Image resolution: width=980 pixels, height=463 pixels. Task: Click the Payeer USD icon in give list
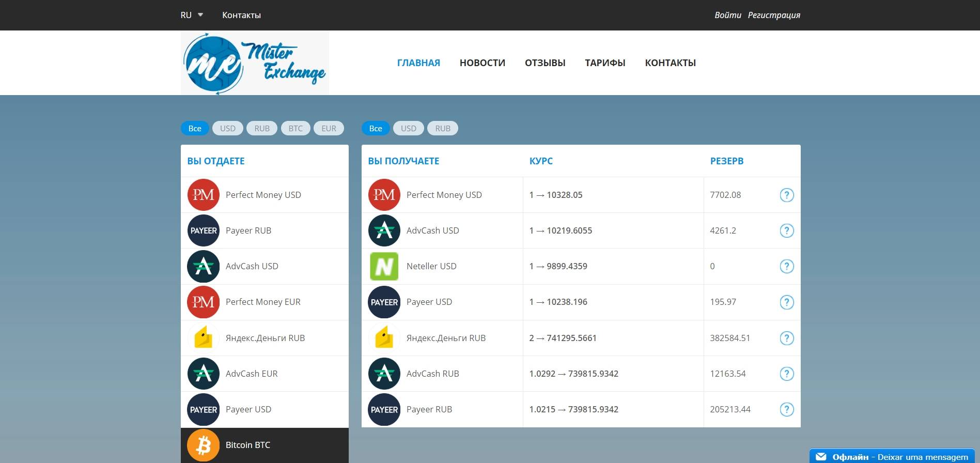pyautogui.click(x=203, y=409)
